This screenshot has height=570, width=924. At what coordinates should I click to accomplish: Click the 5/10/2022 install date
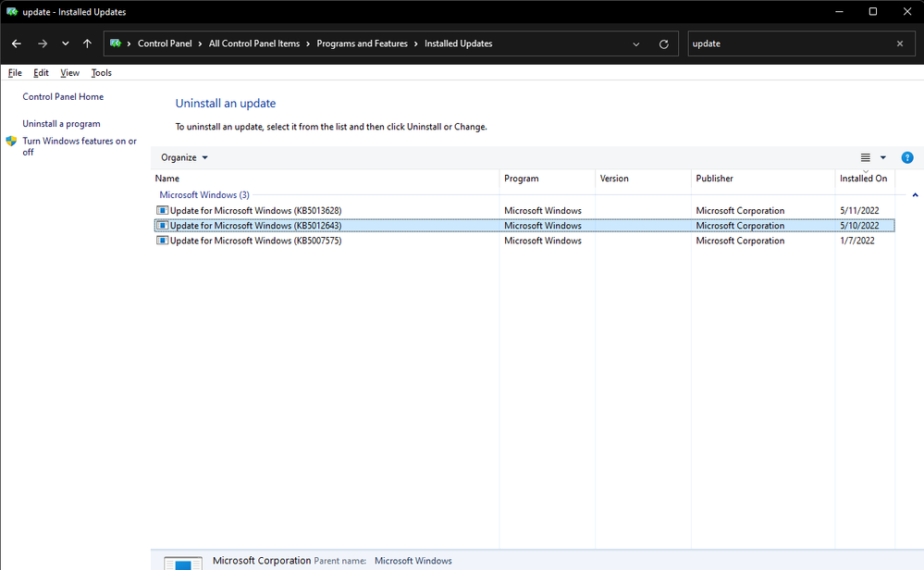tap(859, 225)
